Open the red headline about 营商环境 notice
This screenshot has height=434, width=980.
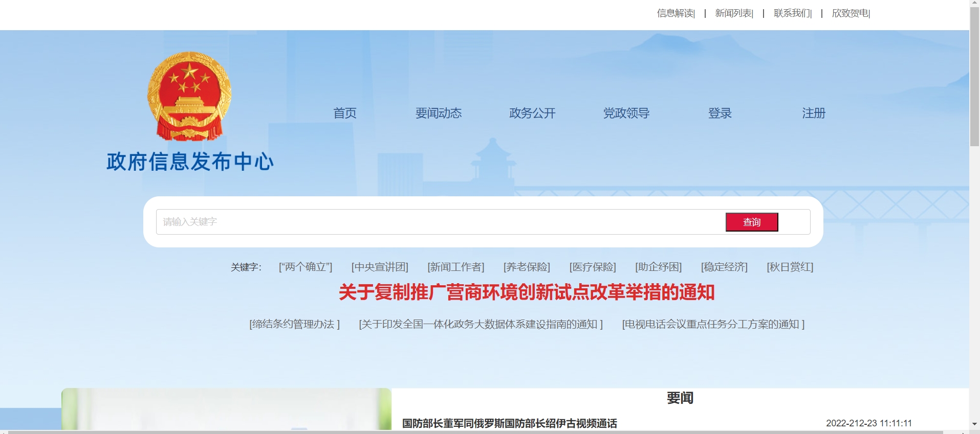click(x=527, y=292)
